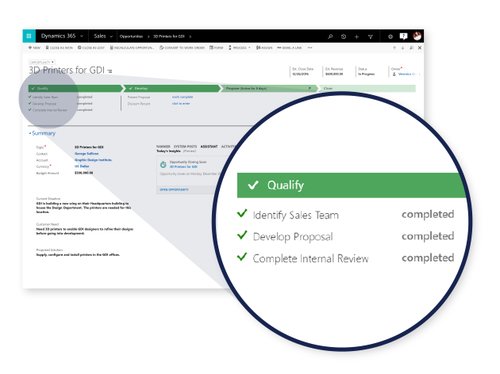Screen dimensions: 500x374
Task: Click Form command in toolbar
Action: [216, 48]
